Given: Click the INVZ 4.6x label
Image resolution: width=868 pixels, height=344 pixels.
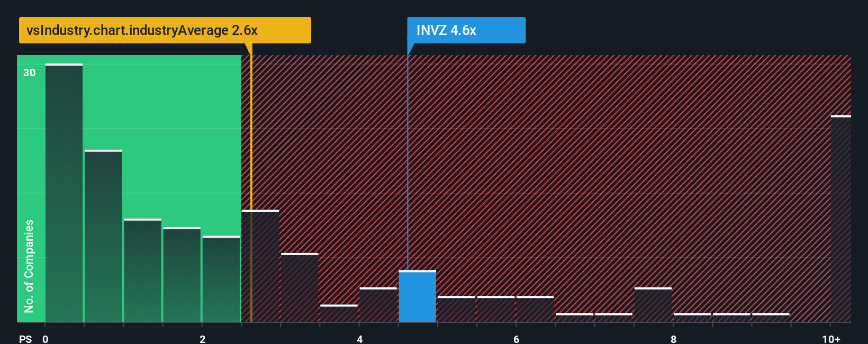Looking at the screenshot, I should click(x=466, y=30).
